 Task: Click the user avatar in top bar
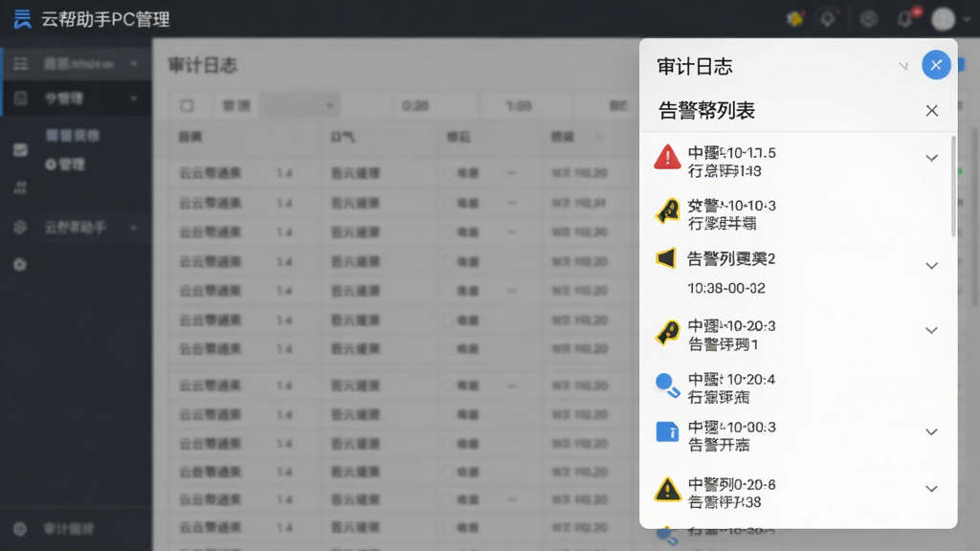pyautogui.click(x=943, y=19)
